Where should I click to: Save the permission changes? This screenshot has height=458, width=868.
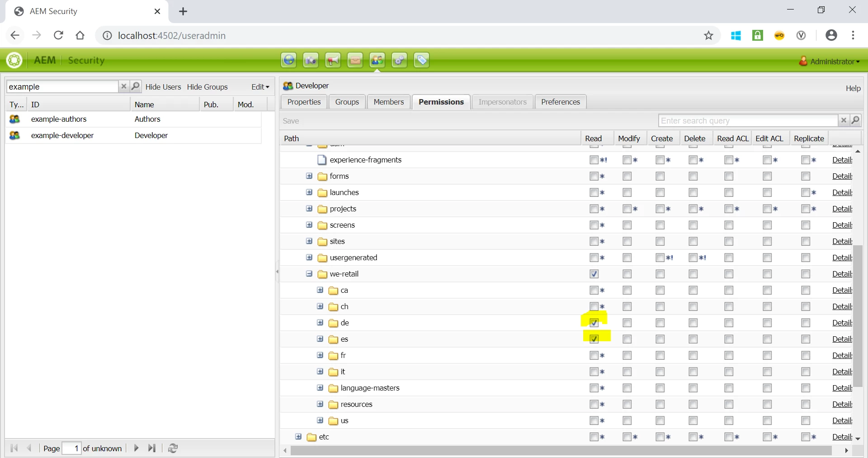291,121
